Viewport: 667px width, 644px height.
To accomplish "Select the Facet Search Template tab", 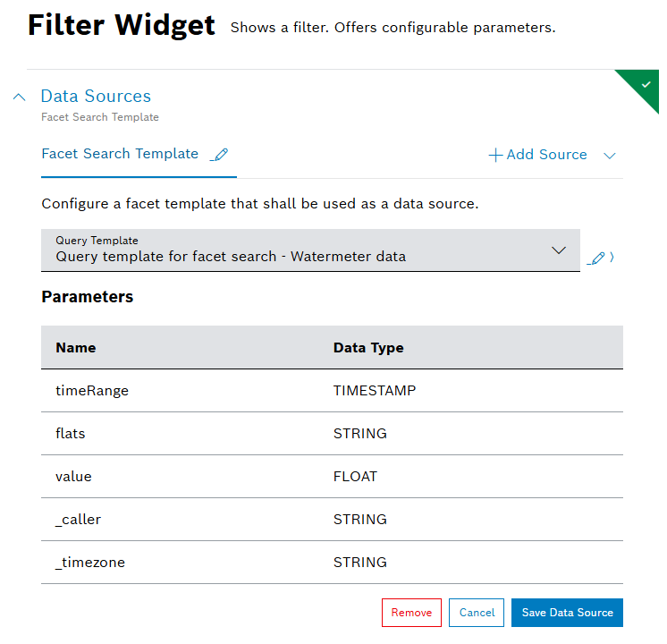I will [120, 154].
